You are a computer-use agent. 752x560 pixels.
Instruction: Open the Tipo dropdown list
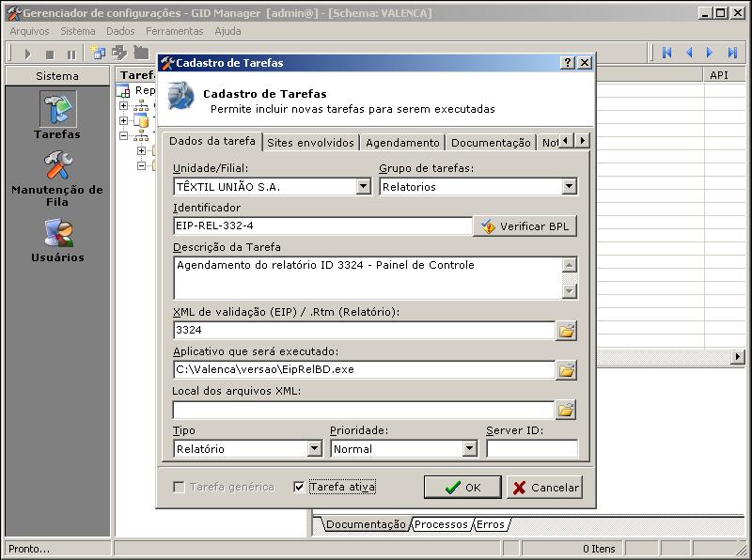click(314, 449)
